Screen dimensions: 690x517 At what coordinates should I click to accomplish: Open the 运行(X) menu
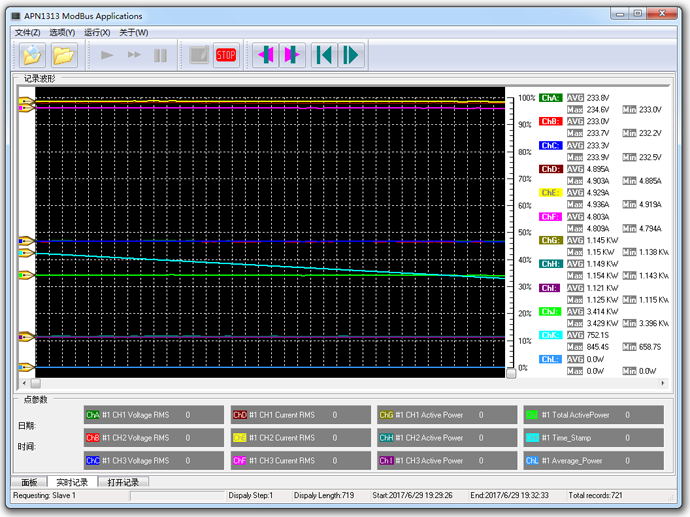pyautogui.click(x=97, y=32)
